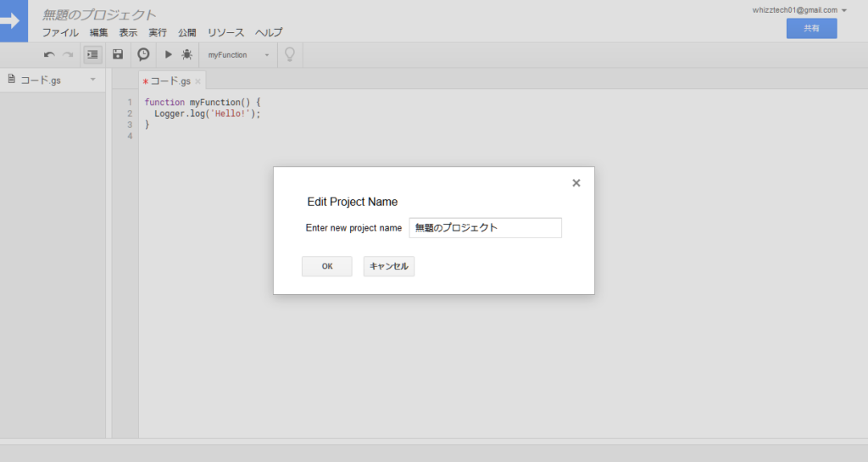Viewport: 868px width, 462px height.
Task: Open the myFunction selector dropdown
Action: point(238,55)
